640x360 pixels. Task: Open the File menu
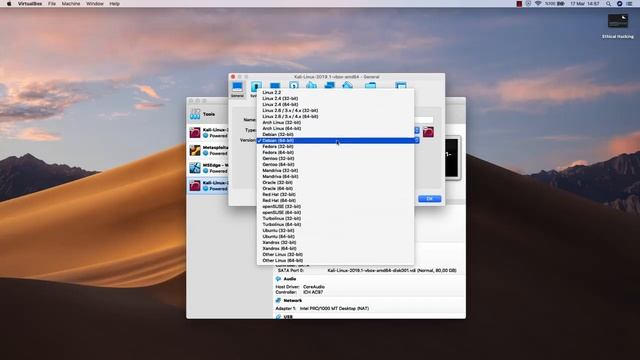tap(52, 4)
